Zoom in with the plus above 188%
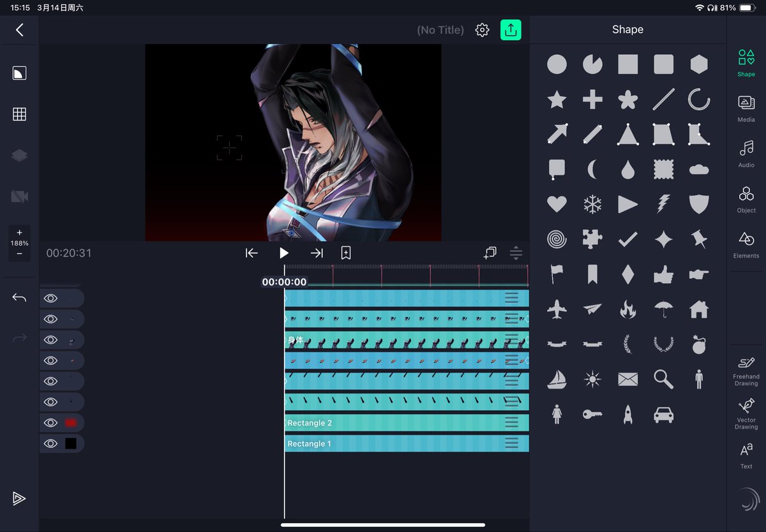 (x=19, y=233)
